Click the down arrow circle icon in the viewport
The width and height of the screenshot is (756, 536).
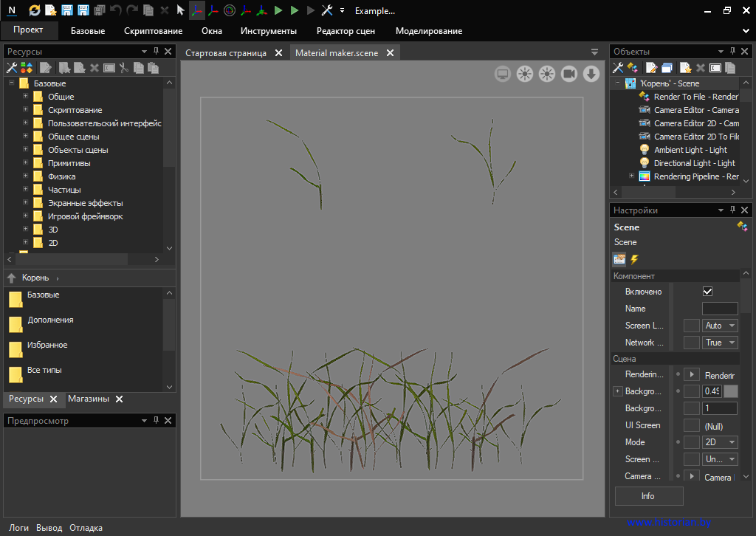591,74
